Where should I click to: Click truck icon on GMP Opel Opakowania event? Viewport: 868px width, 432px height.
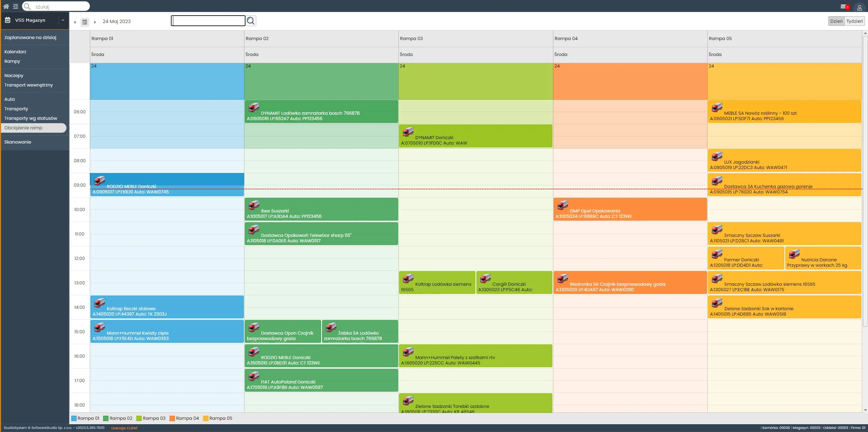click(563, 205)
